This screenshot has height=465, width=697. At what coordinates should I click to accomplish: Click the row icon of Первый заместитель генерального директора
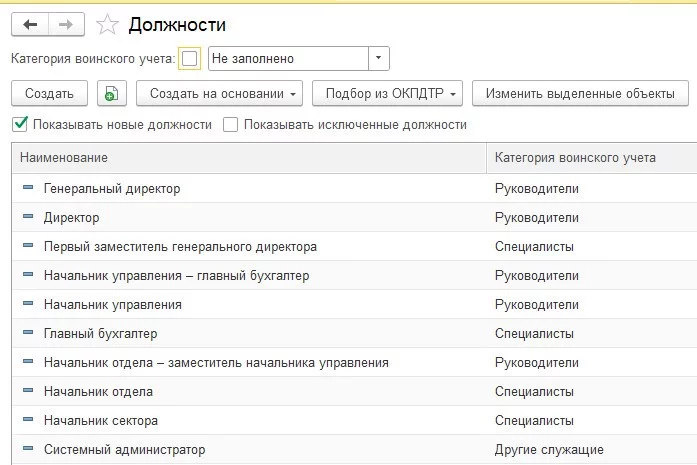pos(28,245)
